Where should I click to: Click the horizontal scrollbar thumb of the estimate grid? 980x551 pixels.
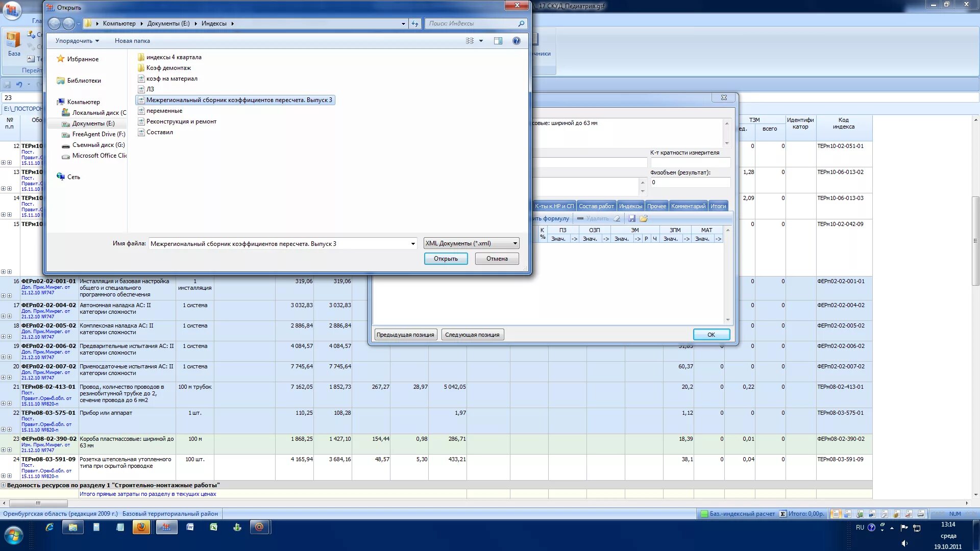click(38, 503)
